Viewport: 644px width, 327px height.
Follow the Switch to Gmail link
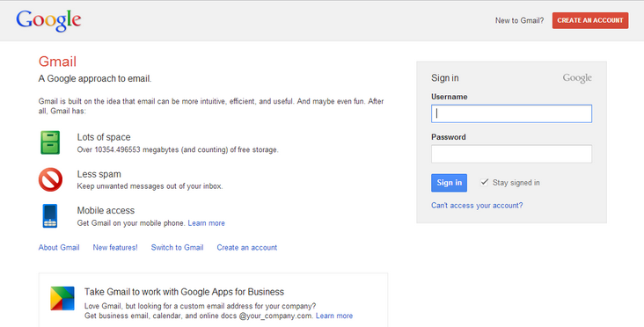(x=177, y=247)
